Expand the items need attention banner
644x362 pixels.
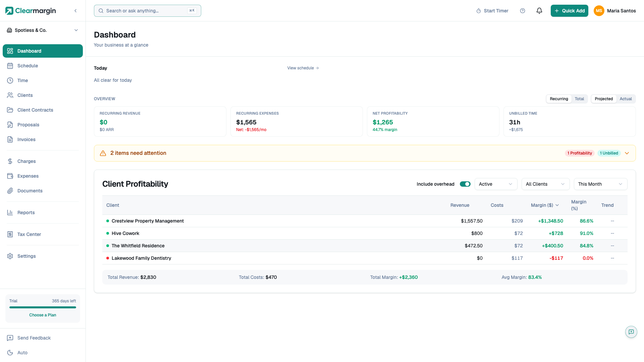click(x=627, y=153)
